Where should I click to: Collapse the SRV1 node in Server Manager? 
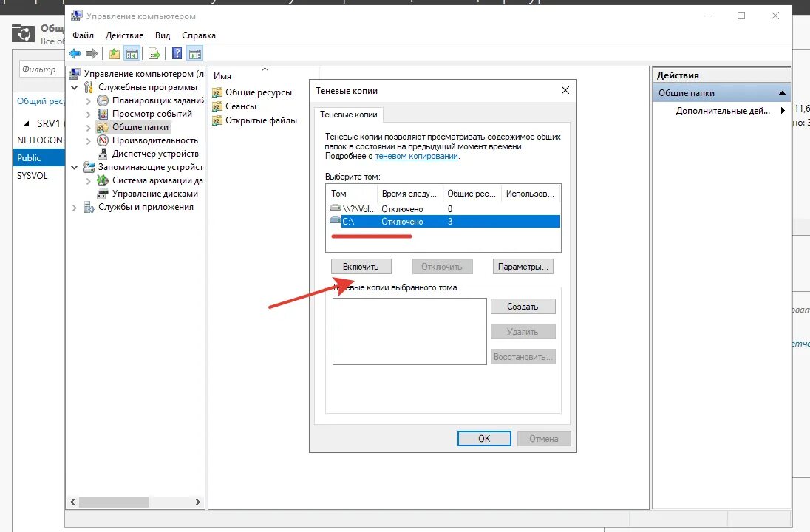point(27,123)
